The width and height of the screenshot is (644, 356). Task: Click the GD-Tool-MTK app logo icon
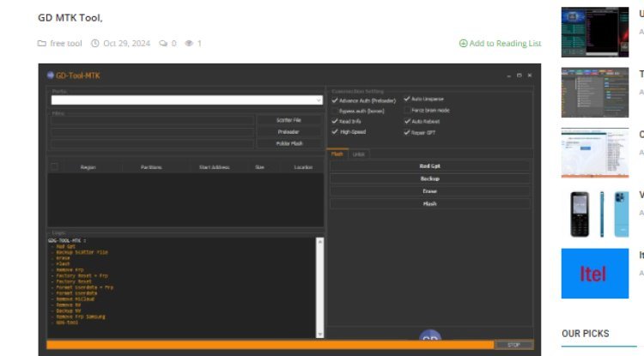tap(50, 75)
